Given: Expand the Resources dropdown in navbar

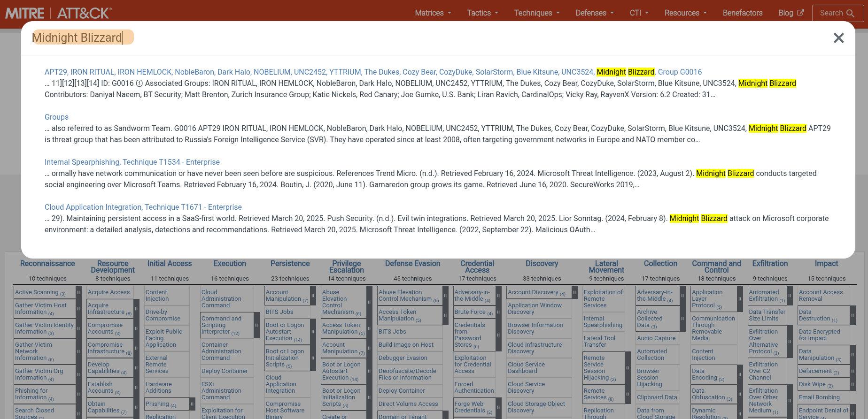Looking at the screenshot, I should coord(685,13).
